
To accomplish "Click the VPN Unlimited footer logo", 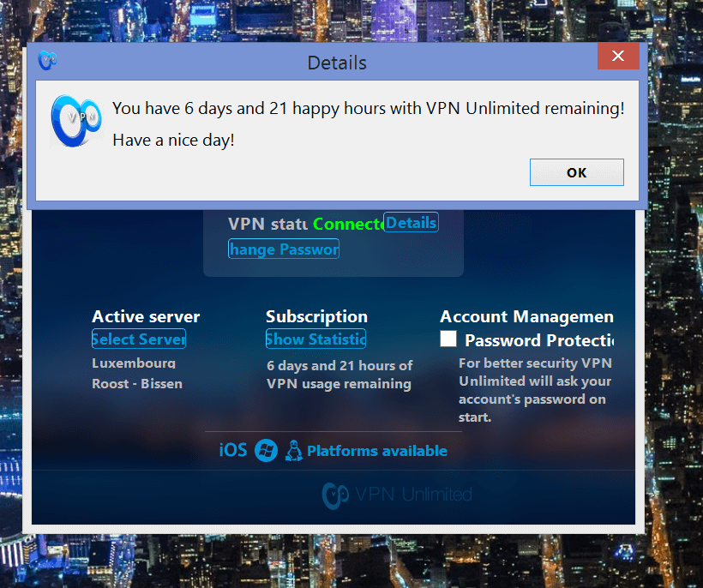I will [396, 494].
